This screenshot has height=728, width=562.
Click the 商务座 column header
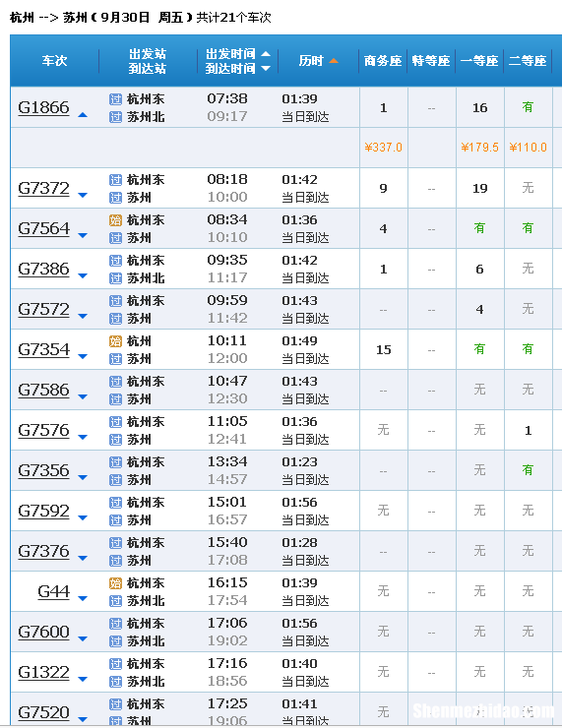tap(383, 61)
